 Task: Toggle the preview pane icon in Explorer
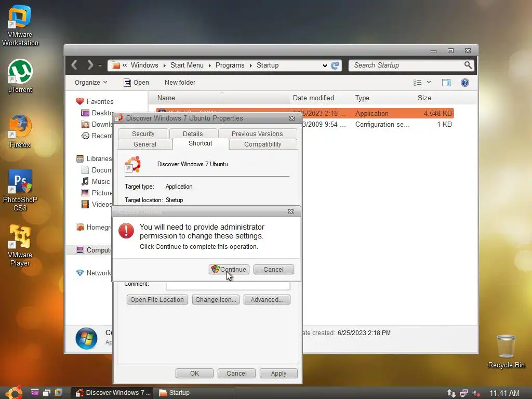[x=446, y=83]
